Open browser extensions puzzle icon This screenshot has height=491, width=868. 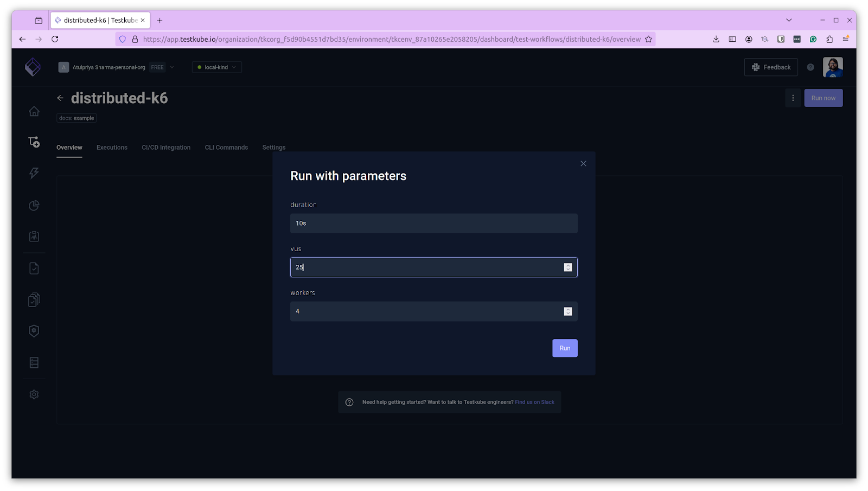pyautogui.click(x=829, y=39)
